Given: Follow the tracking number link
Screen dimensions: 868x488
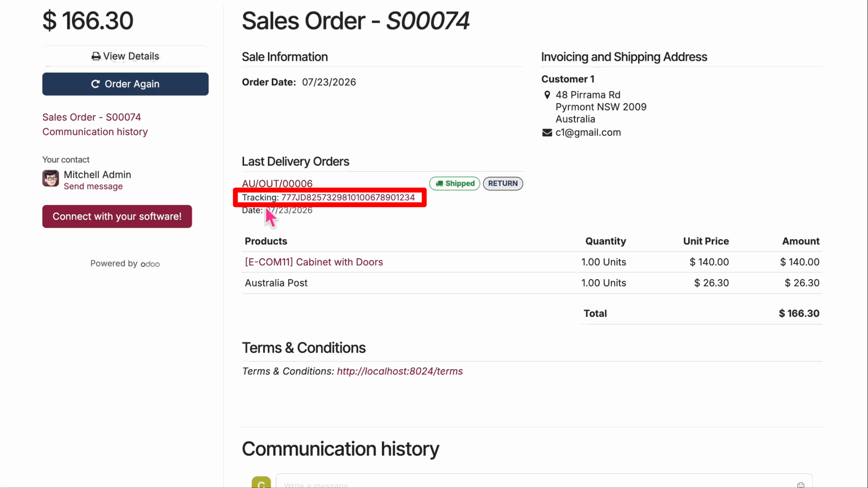Looking at the screenshot, I should 348,198.
